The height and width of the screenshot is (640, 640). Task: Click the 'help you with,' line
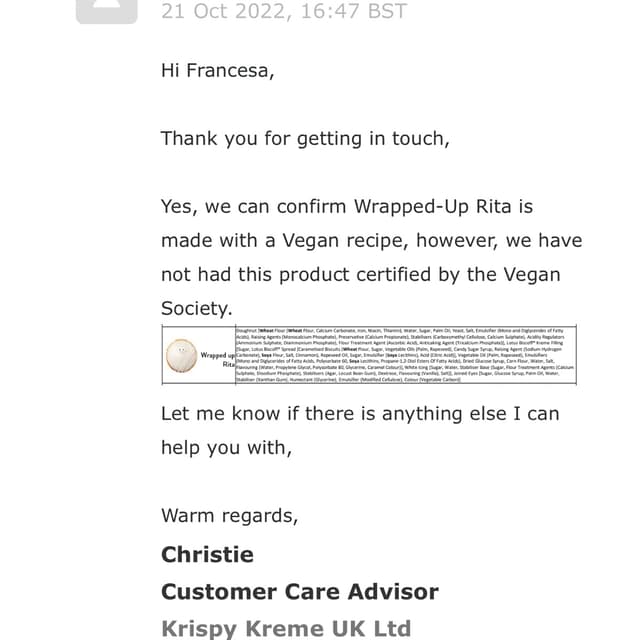tap(227, 448)
